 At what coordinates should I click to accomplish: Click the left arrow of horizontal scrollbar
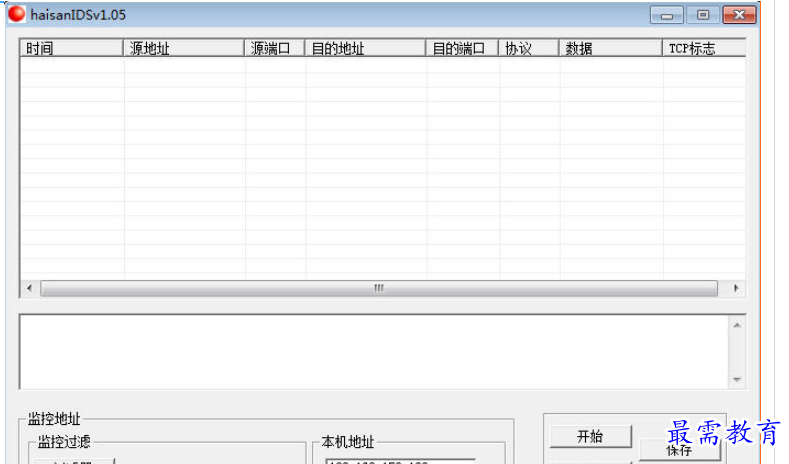point(30,288)
